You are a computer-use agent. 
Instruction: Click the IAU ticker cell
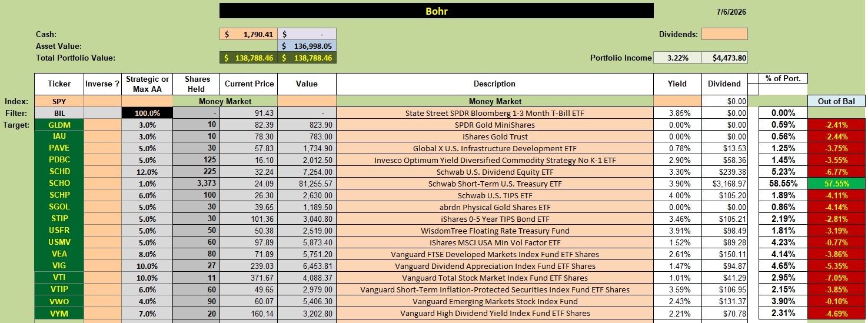coord(59,136)
